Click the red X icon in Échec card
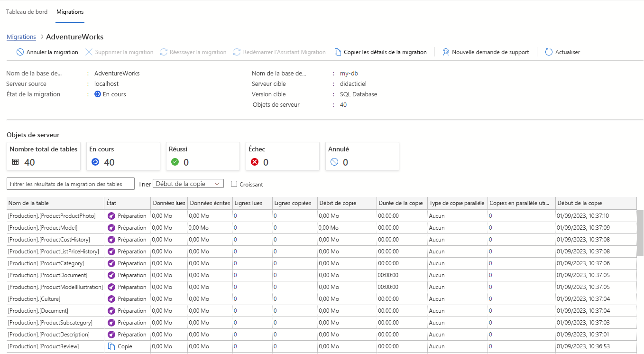The image size is (644, 354). point(255,162)
